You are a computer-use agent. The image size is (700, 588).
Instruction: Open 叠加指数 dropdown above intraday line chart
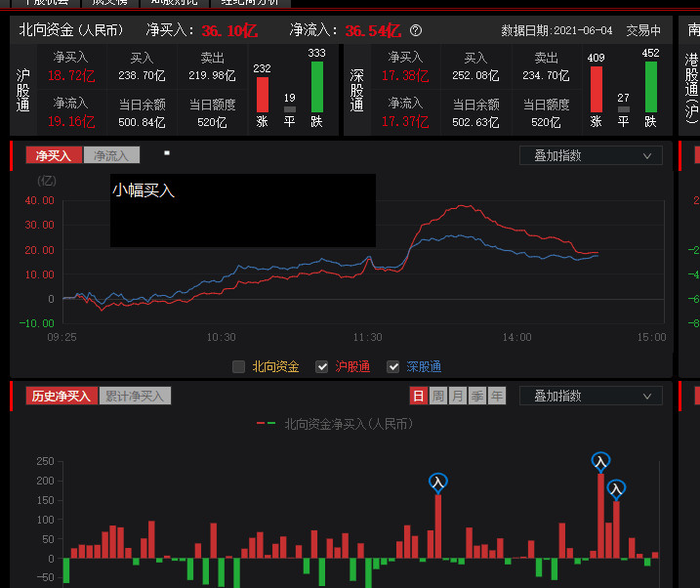(591, 155)
